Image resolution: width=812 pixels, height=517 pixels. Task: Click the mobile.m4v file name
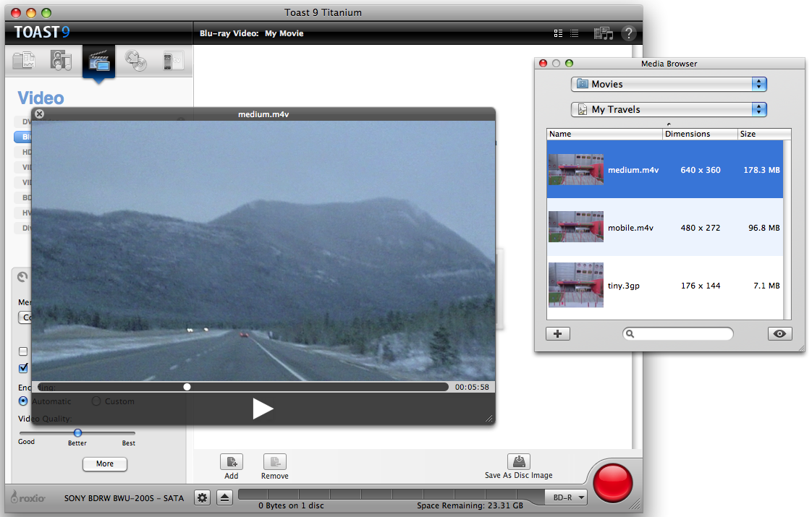coord(630,228)
